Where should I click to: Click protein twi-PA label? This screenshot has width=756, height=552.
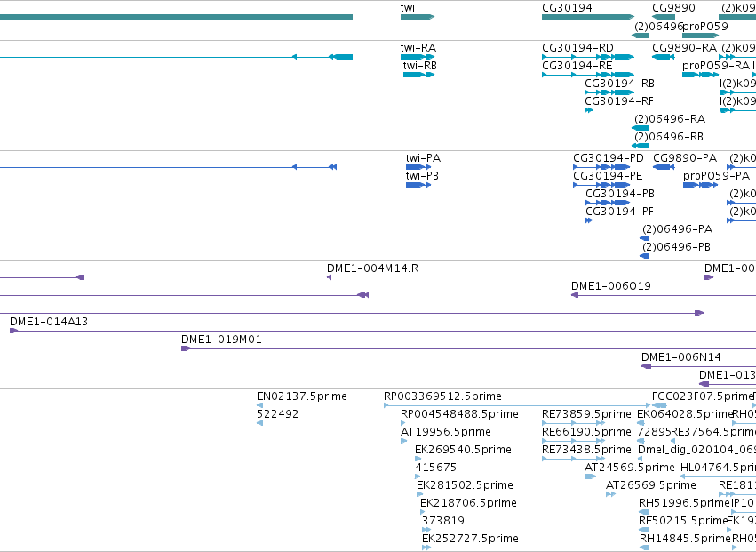tap(423, 158)
